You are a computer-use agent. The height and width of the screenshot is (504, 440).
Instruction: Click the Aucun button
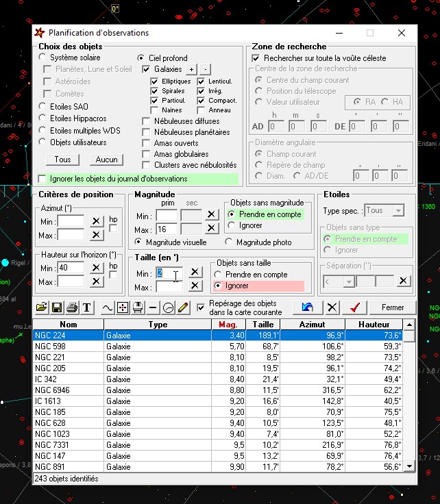coord(106,160)
